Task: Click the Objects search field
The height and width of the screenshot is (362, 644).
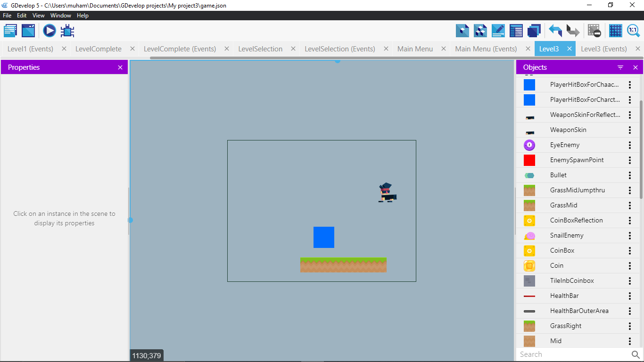Action: [574, 354]
